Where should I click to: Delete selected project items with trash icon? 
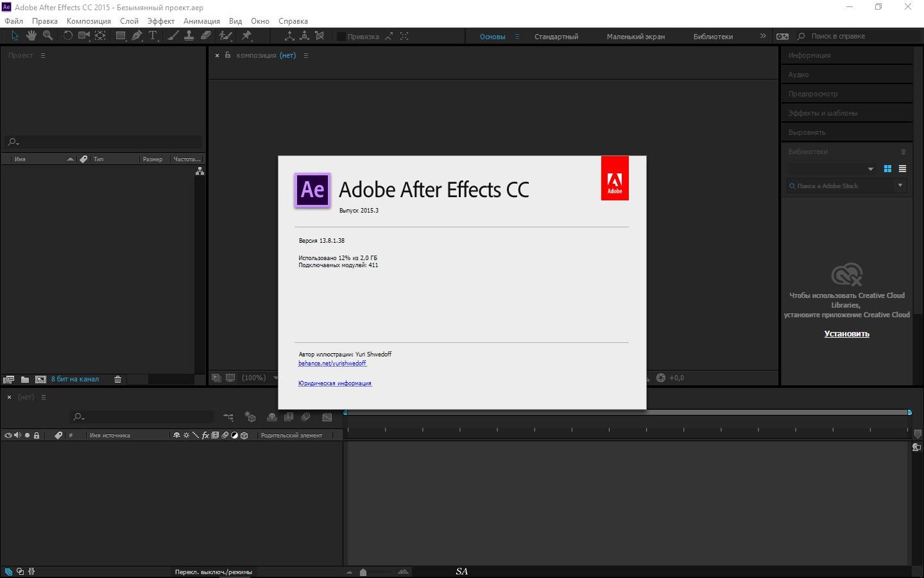[x=117, y=380]
